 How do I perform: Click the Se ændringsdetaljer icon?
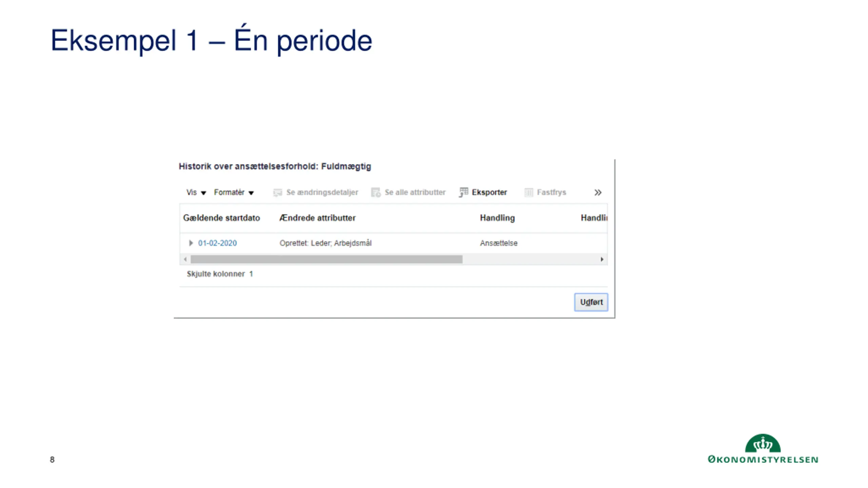tap(277, 192)
